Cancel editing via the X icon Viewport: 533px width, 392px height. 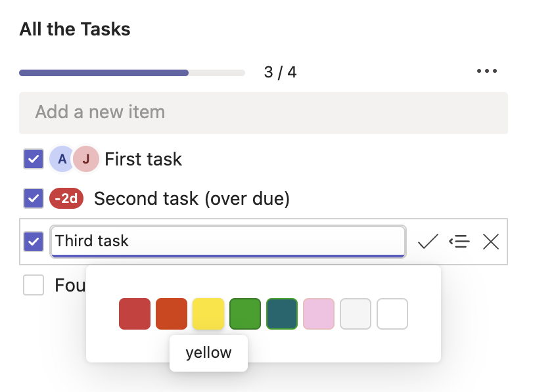pos(491,242)
